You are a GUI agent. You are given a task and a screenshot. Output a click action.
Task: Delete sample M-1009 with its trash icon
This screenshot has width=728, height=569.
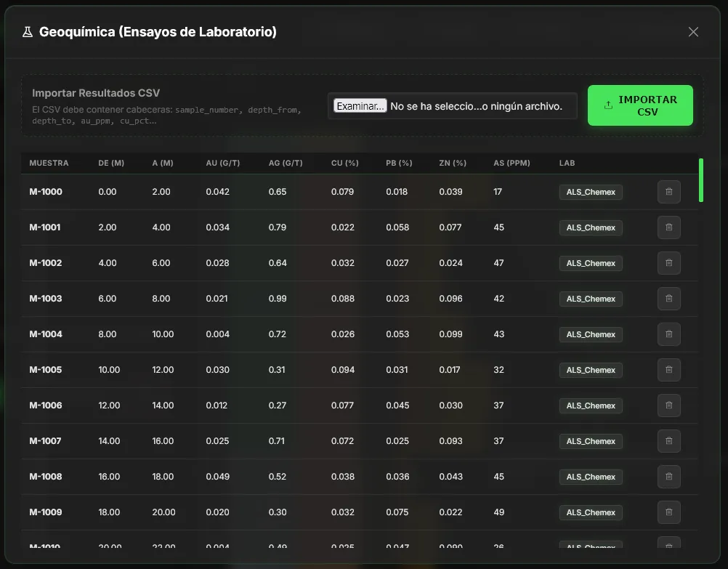coord(669,512)
